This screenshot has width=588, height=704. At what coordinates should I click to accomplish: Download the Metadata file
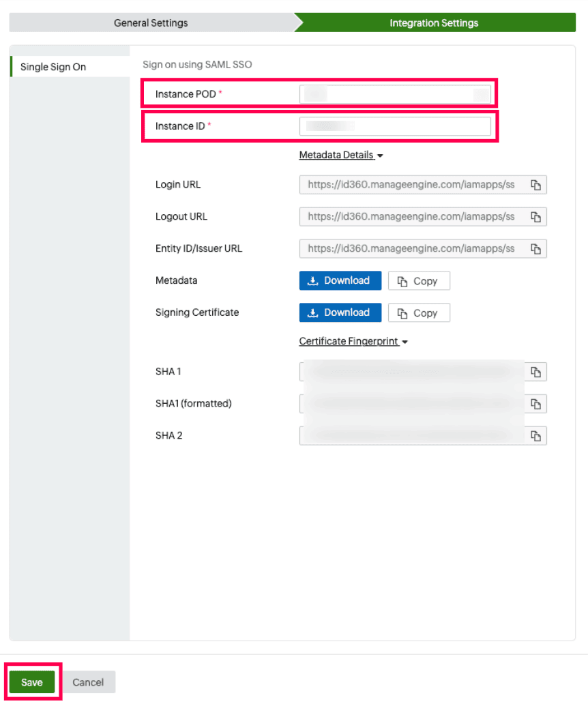340,280
